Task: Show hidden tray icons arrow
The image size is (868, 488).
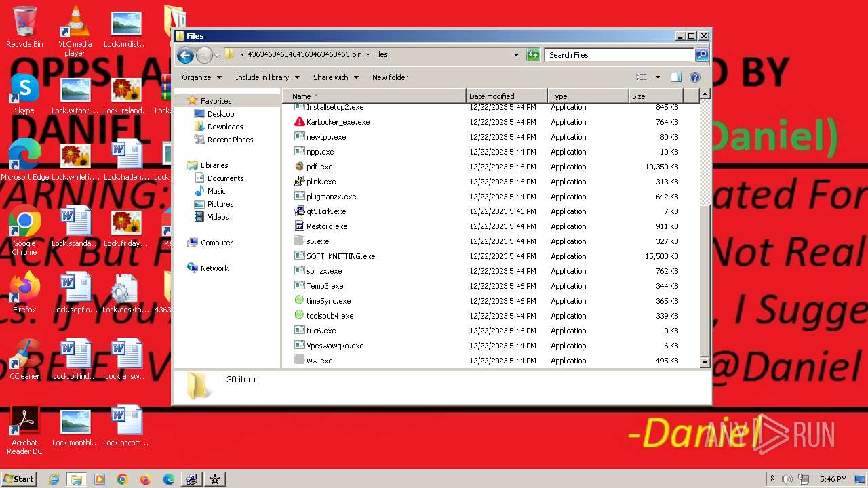Action: 772,479
